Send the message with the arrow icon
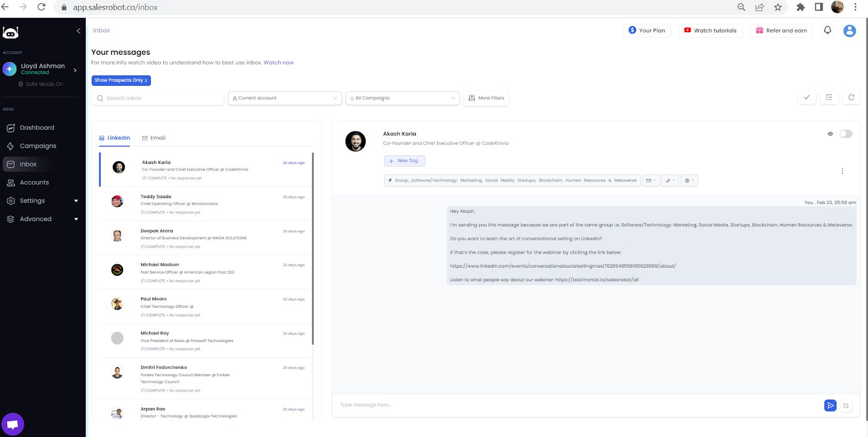Image resolution: width=868 pixels, height=437 pixels. pyautogui.click(x=830, y=406)
